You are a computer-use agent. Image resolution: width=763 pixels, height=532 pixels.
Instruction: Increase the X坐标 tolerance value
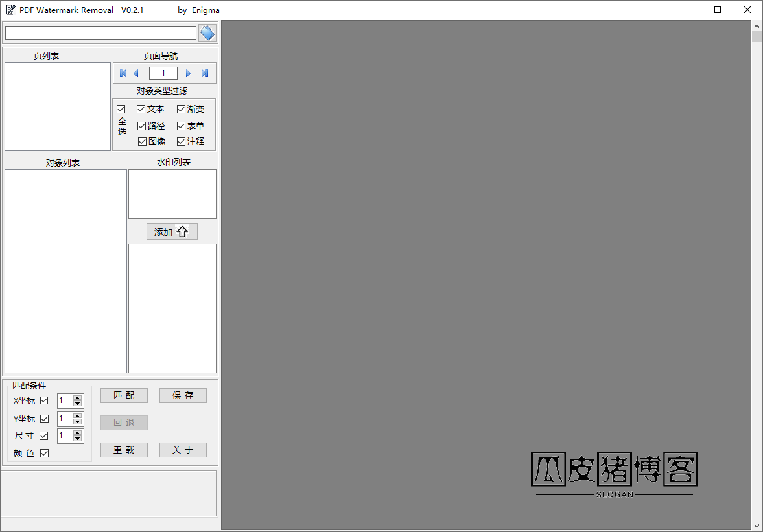(x=78, y=398)
